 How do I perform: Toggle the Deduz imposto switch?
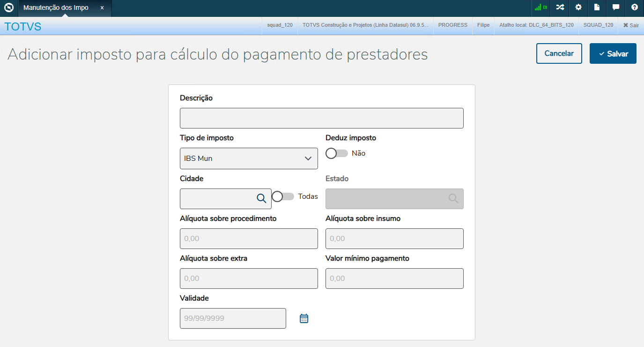337,153
